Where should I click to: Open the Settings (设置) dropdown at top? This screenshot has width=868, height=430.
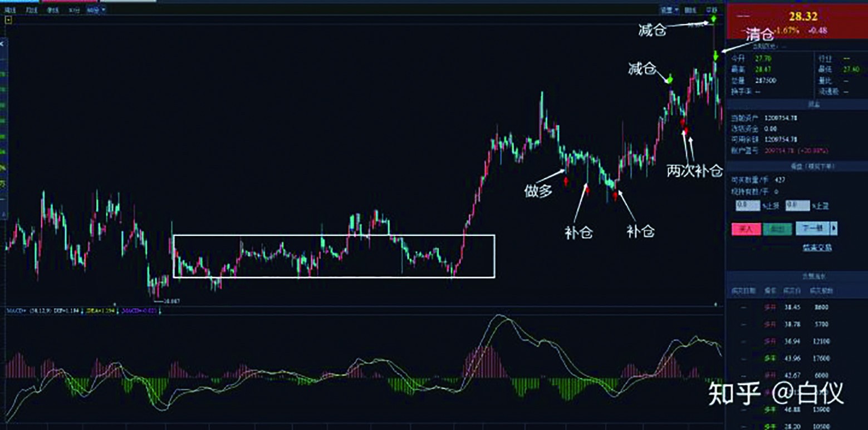pos(669,10)
